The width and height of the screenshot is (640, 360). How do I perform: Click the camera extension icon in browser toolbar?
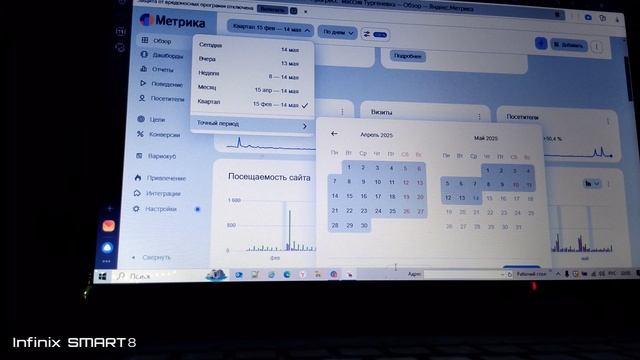588,17
